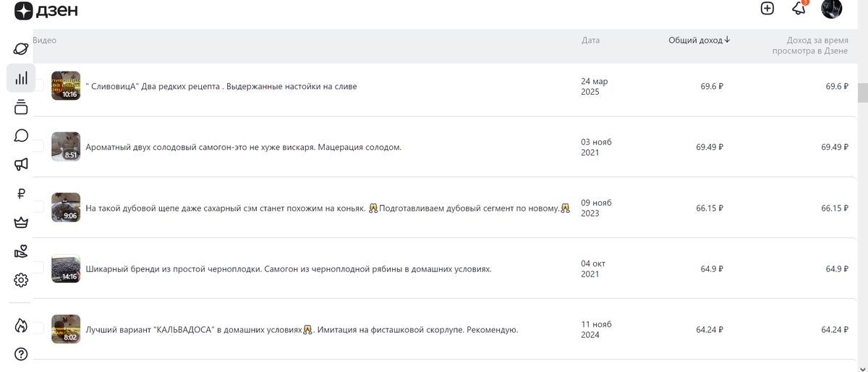Open video titled Шикарный бренди из простой черноплодки
Image resolution: width=868 pixels, height=372 pixels.
point(288,269)
